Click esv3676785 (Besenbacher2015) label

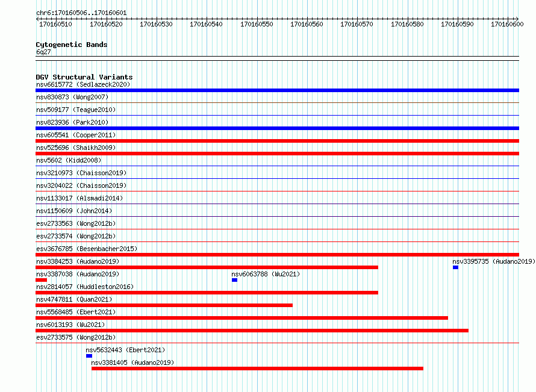(87, 249)
